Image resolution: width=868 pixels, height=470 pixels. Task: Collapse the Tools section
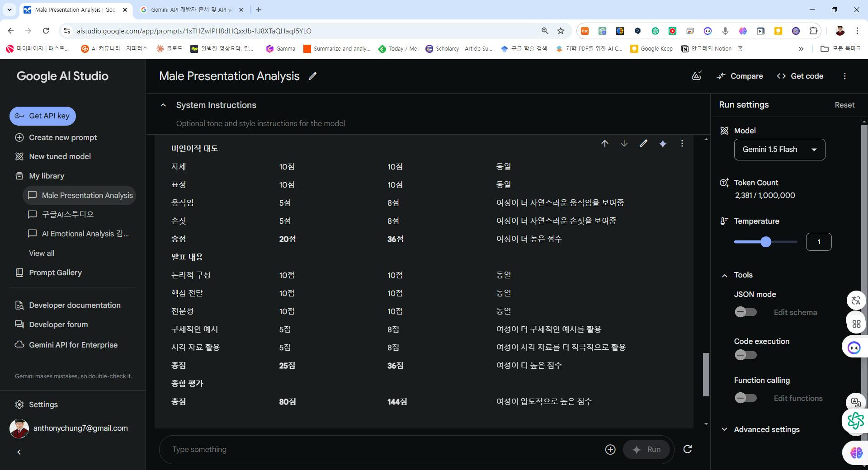click(725, 275)
